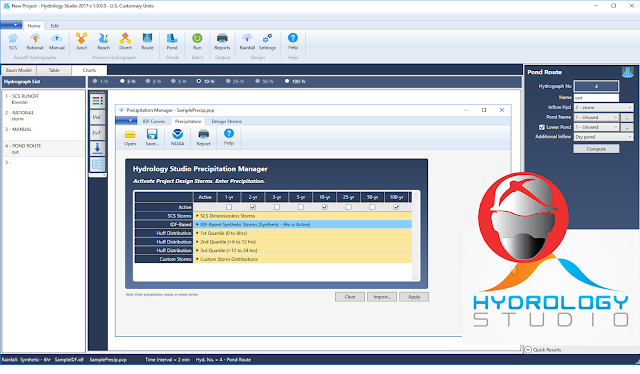
Task: Select the Manual hydrograph tool
Action: tap(57, 42)
